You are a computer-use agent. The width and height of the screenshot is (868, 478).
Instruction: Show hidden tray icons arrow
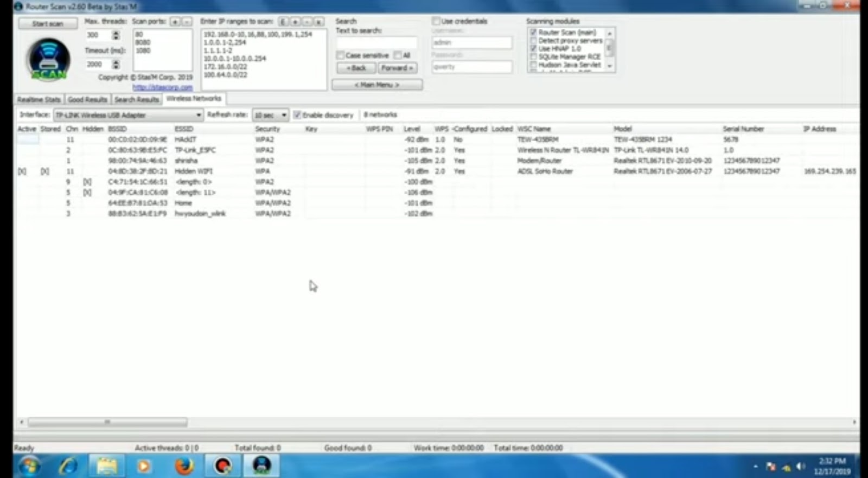pos(756,467)
